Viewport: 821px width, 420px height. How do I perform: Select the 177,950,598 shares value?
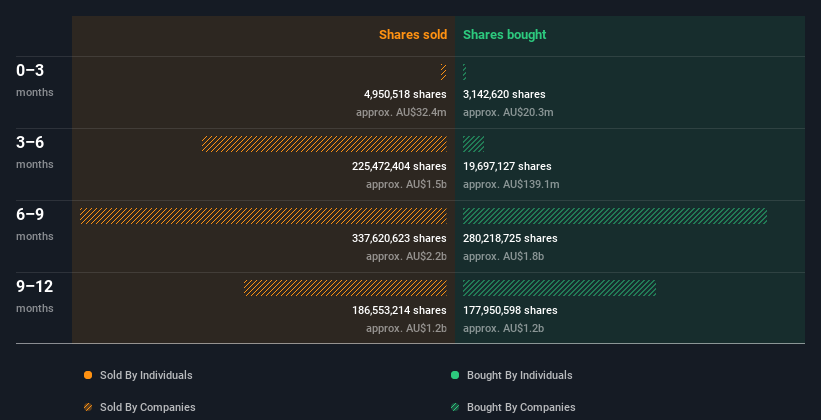[x=510, y=310]
